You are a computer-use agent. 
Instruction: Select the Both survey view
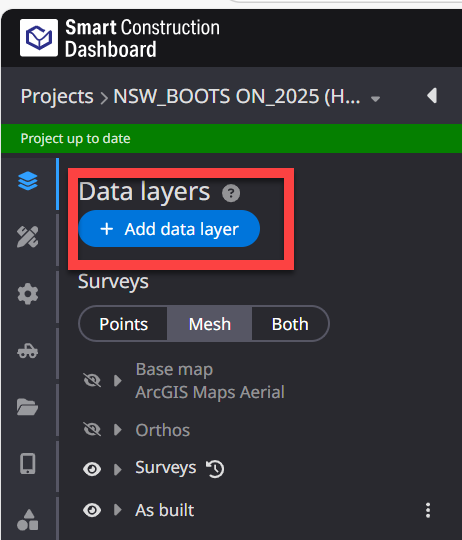[290, 324]
